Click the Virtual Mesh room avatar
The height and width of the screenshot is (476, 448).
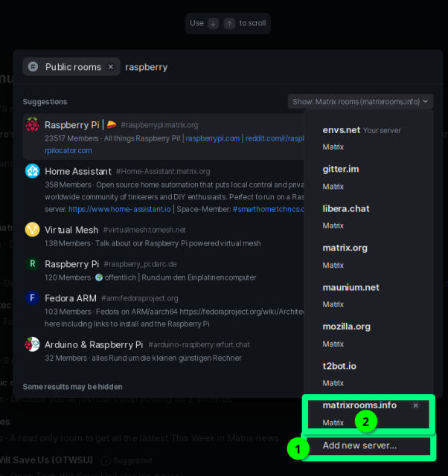(x=32, y=230)
